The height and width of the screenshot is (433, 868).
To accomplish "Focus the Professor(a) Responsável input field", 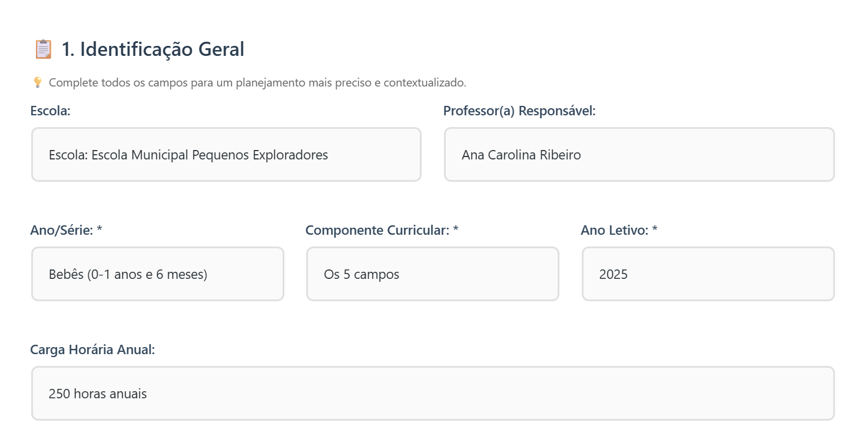I will pos(639,155).
